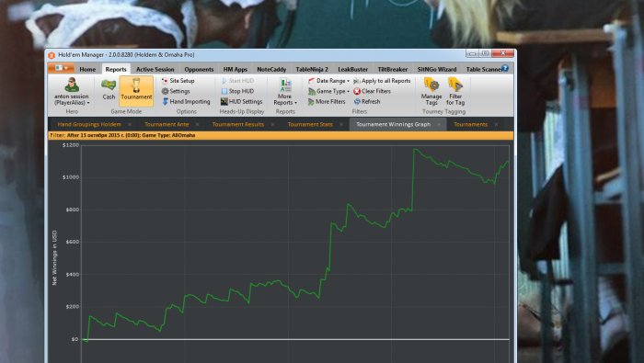The width and height of the screenshot is (644, 363).
Task: Open HUD Settings
Action: click(241, 101)
